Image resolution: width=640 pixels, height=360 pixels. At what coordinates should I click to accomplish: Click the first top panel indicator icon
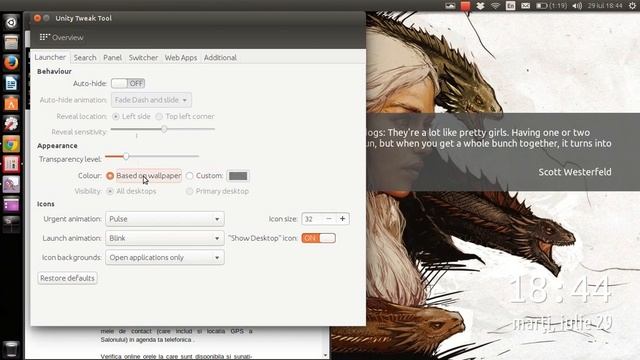pos(450,6)
